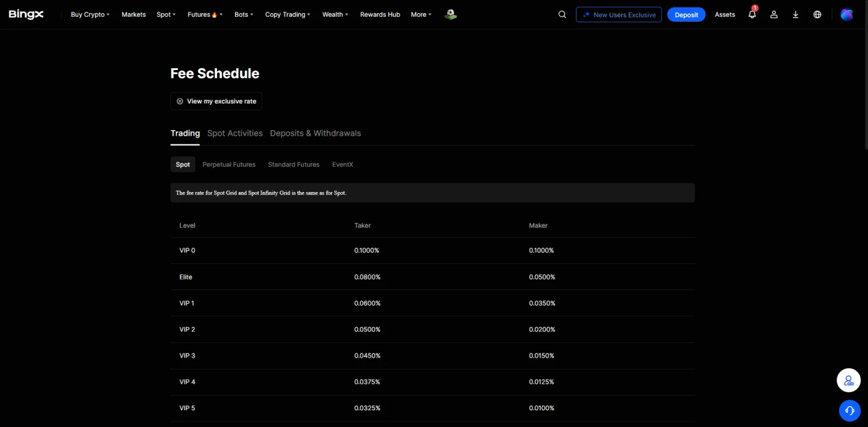
Task: Click the soccer ball event icon
Action: click(x=451, y=14)
